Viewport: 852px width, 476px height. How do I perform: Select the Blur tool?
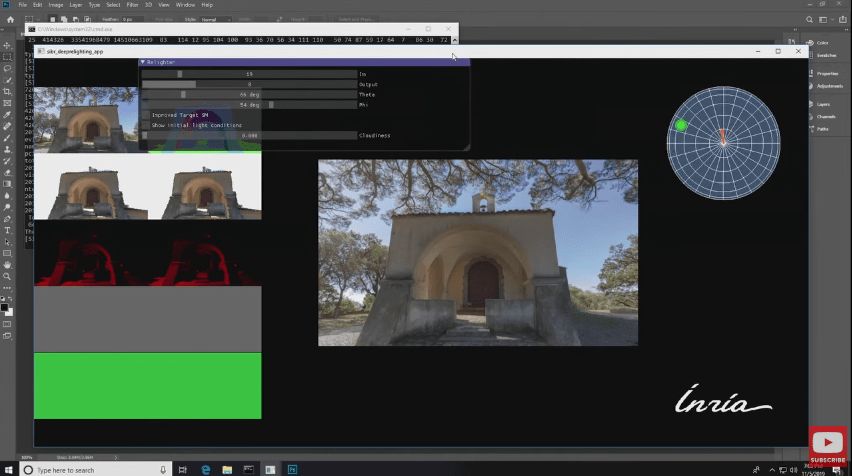[x=7, y=196]
